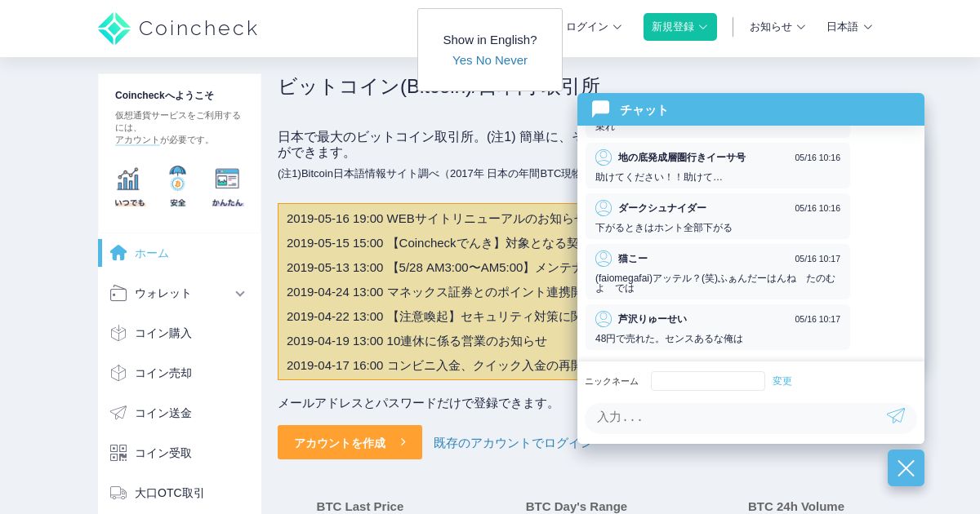This screenshot has height=514, width=980.
Task: Open the 2019-04-24 マネックス証券 notice
Action: (431, 292)
